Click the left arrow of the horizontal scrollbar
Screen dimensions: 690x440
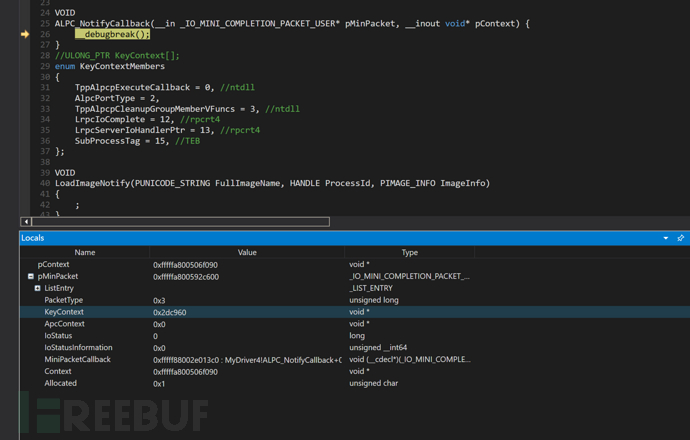pyautogui.click(x=26, y=222)
